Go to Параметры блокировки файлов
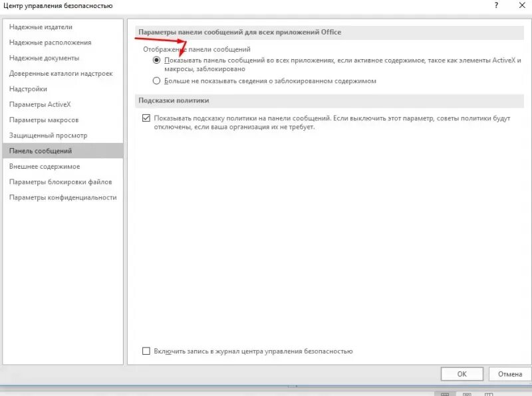The height and width of the screenshot is (396, 532). [x=63, y=182]
